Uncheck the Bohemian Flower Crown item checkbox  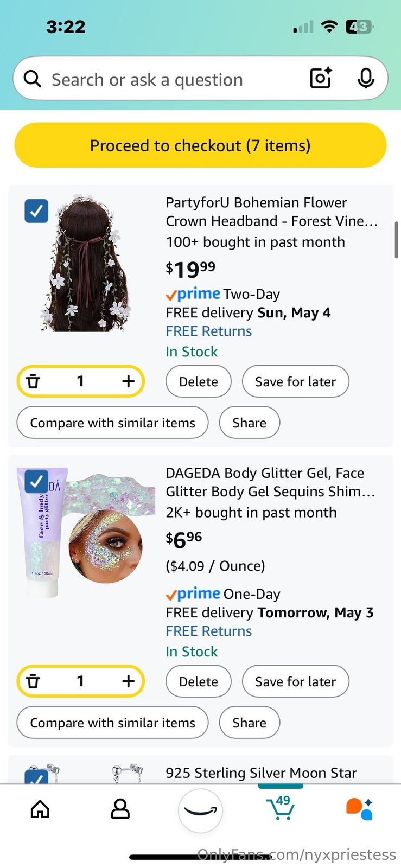tap(36, 211)
